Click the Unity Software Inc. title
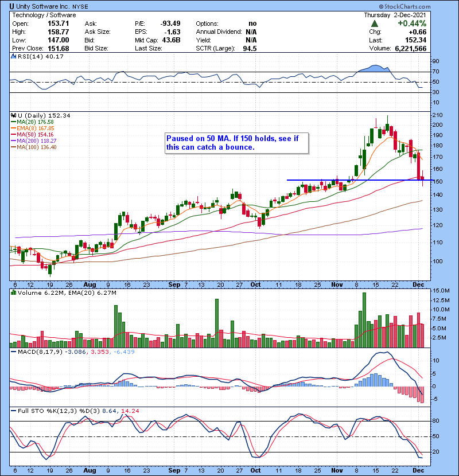The height and width of the screenshot is (476, 459). [x=43, y=6]
